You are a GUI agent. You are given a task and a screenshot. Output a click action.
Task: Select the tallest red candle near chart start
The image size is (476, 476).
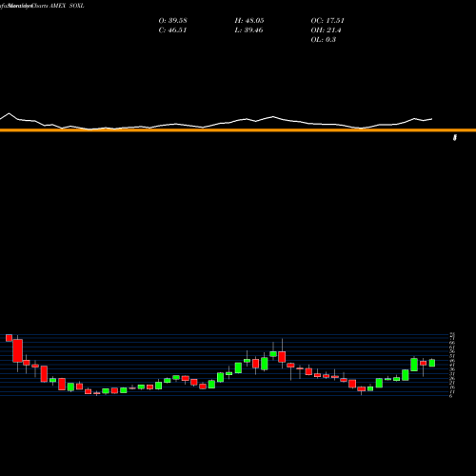[18, 350]
